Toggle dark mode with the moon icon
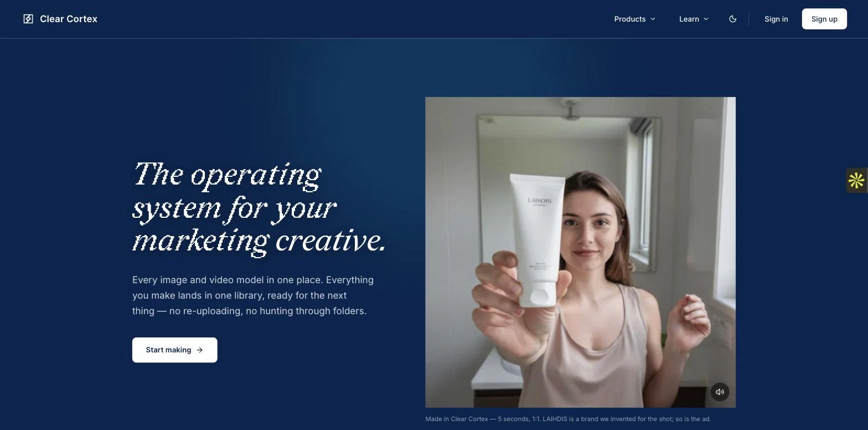The width and height of the screenshot is (868, 430). 733,19
